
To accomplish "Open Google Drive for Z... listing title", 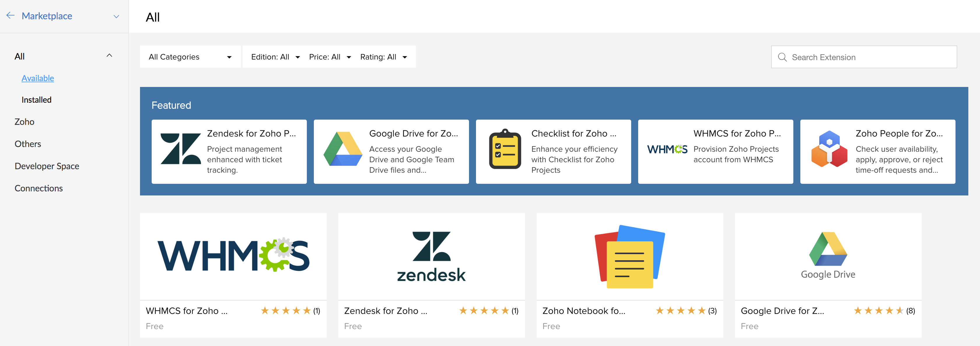I will point(782,311).
